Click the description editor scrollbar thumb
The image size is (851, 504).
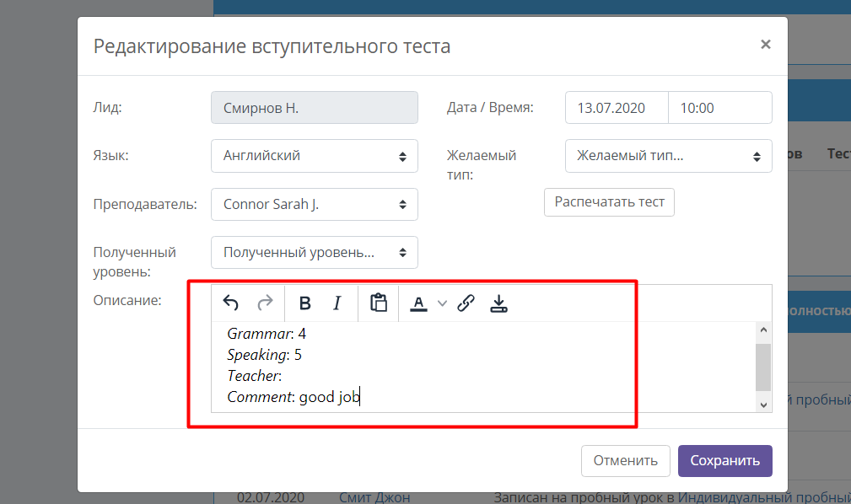[763, 367]
